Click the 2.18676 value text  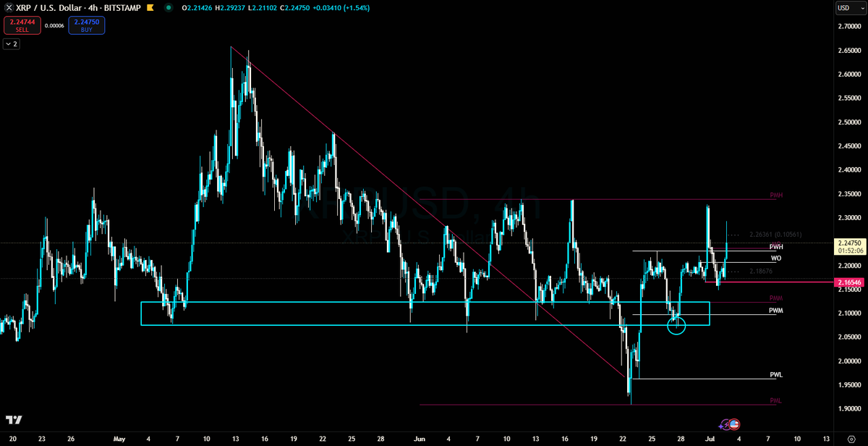coord(761,271)
